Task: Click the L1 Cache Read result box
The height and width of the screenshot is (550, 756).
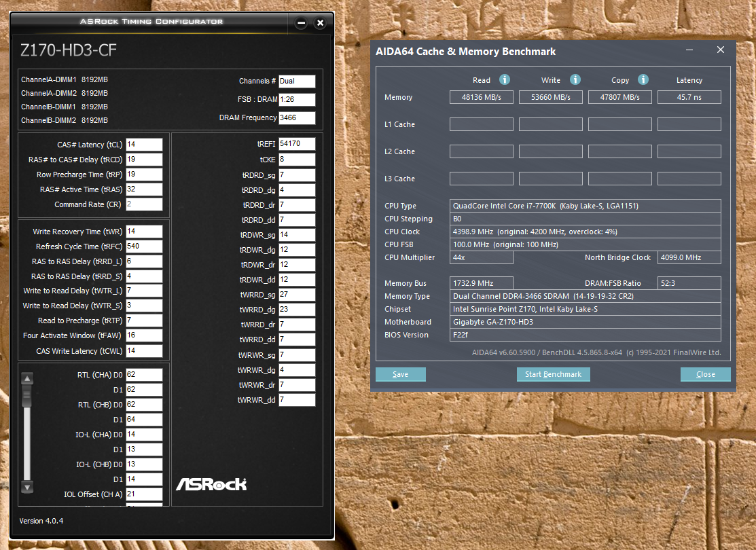Action: point(481,124)
